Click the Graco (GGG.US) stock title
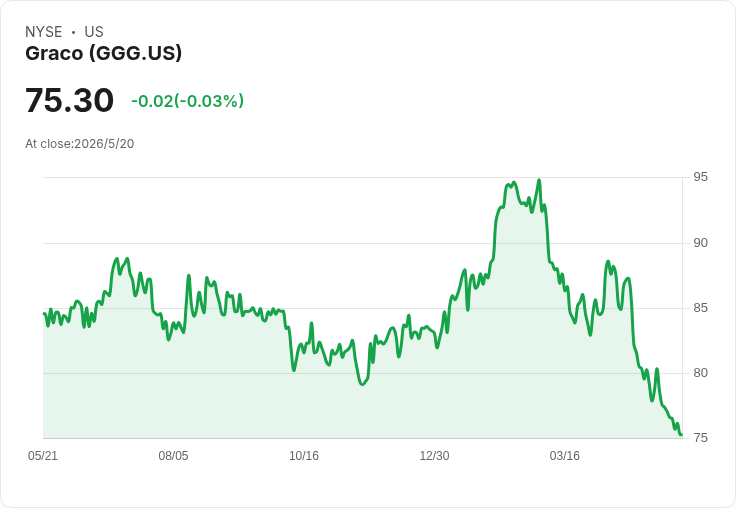Image resolution: width=736 pixels, height=508 pixels. click(103, 54)
